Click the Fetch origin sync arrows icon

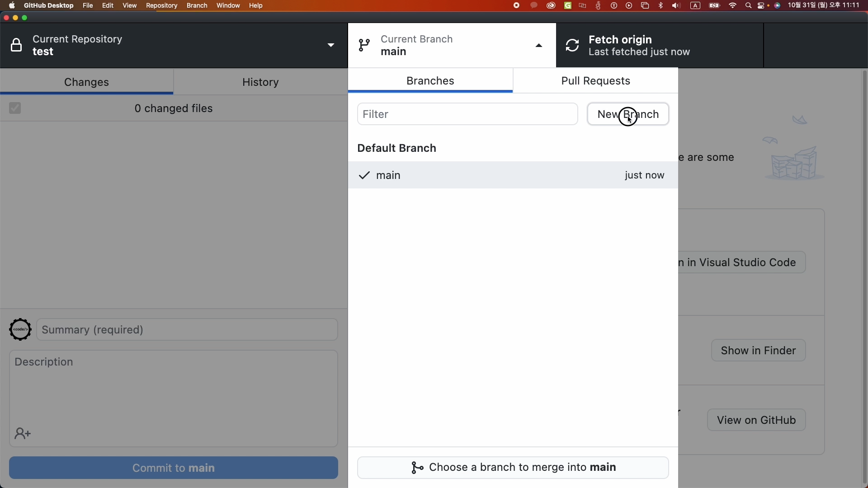click(x=573, y=45)
